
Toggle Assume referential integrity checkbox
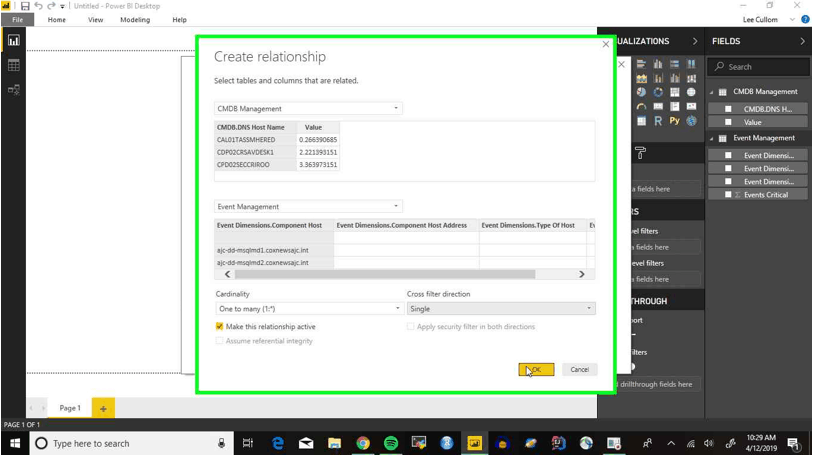220,341
